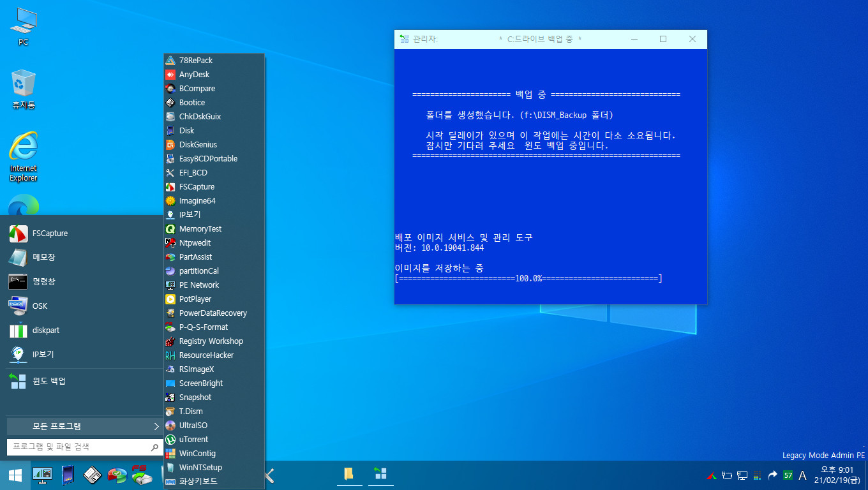Open the partition tool taskbar icon
This screenshot has height=490, width=868.
117,475
